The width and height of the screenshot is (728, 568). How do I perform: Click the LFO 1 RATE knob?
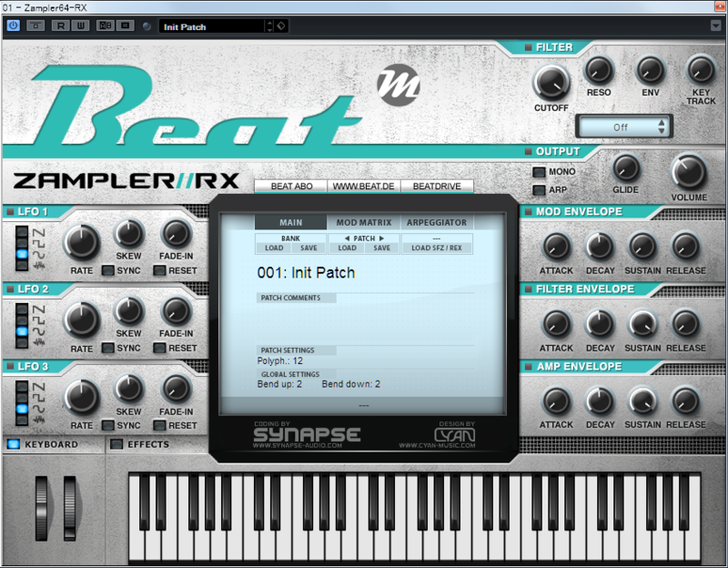81,242
